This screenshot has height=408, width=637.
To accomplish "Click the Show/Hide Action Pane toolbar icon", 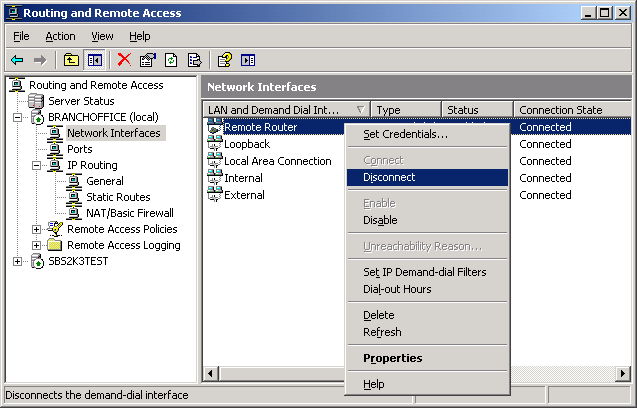I will coord(248,60).
